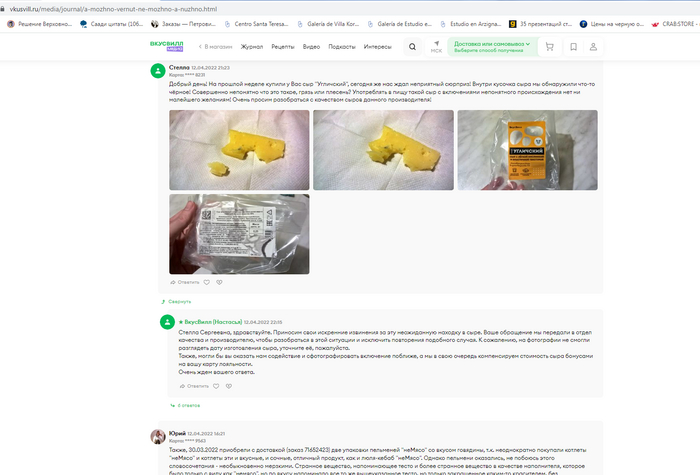Expand 'Доставка или самовывоз' dropdown
700x475 pixels.
click(x=492, y=46)
